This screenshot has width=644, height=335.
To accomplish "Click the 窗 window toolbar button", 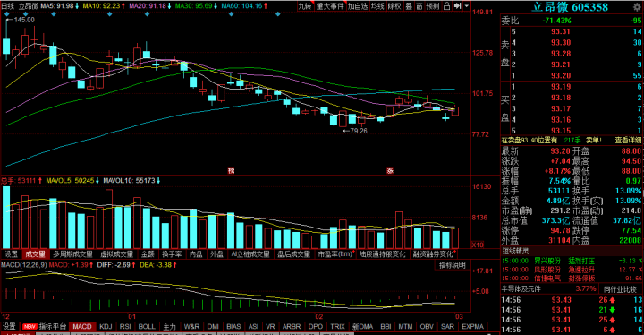I will pyautogui.click(x=419, y=6).
